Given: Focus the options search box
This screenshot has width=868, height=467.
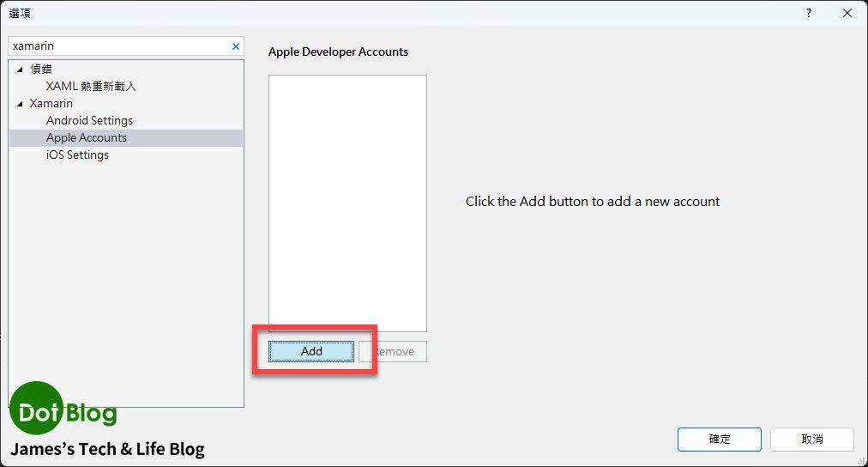Looking at the screenshot, I should coord(118,46).
